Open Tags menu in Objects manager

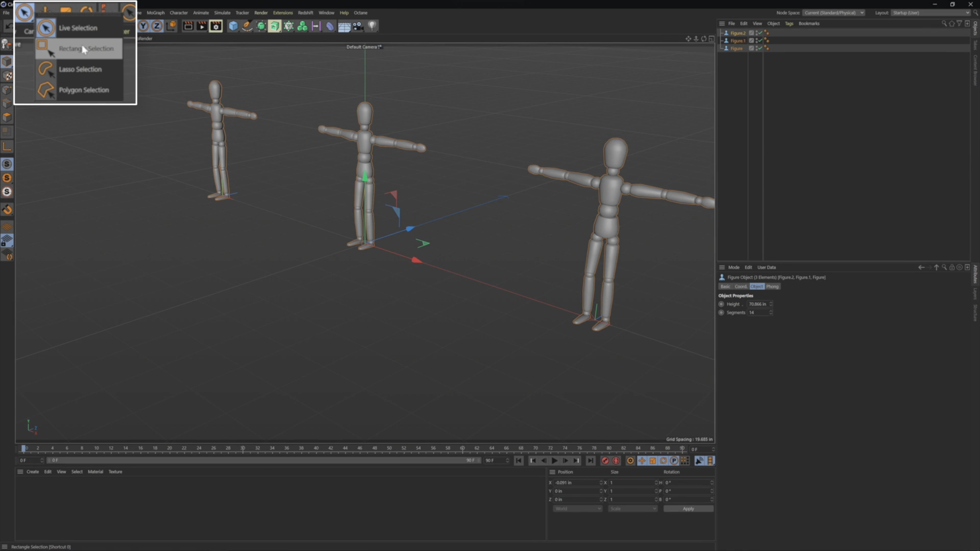(789, 23)
